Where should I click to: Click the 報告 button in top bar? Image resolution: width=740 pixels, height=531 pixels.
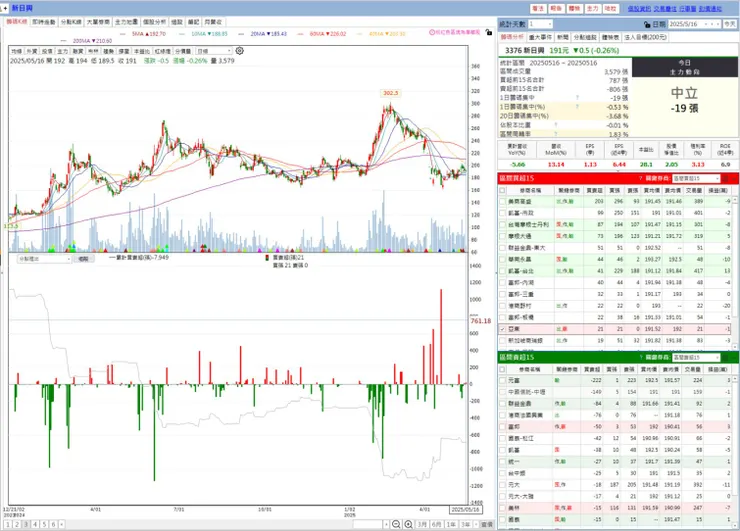[x=556, y=8]
